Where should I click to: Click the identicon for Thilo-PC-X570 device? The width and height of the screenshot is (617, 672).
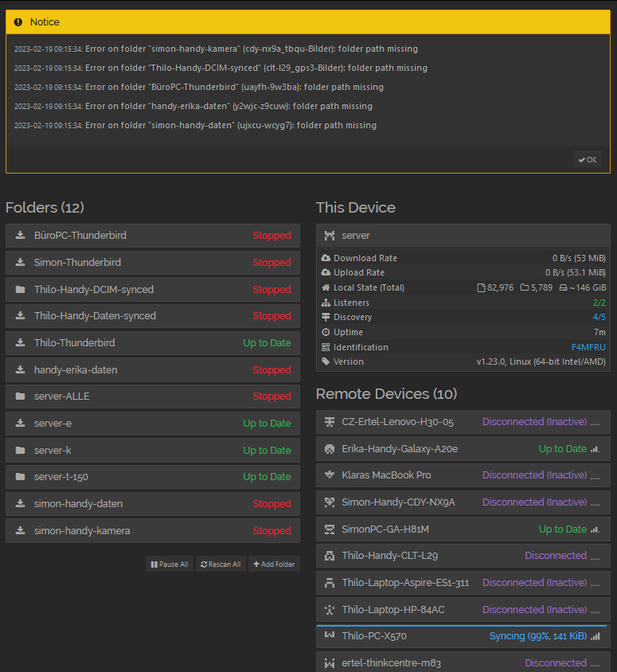[330, 636]
